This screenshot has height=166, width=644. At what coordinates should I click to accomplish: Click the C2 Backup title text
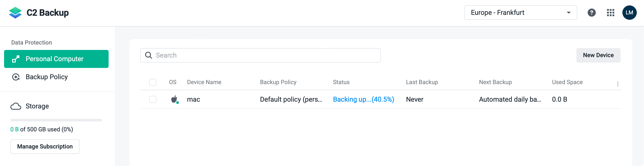[48, 13]
